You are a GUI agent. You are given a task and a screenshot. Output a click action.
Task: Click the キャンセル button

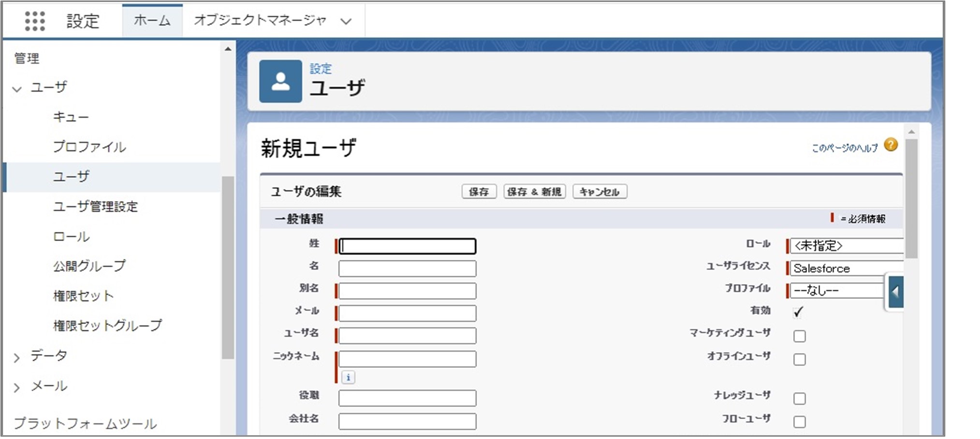[599, 192]
